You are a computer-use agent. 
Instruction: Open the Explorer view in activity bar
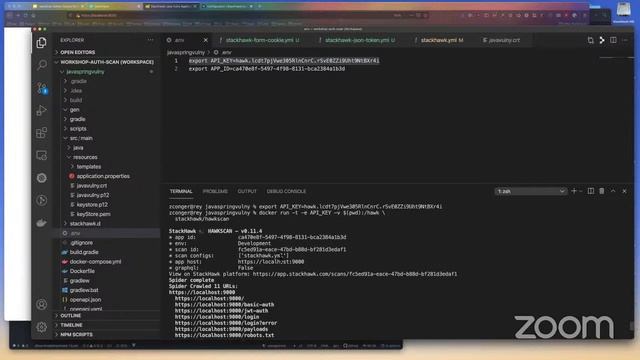tap(41, 43)
